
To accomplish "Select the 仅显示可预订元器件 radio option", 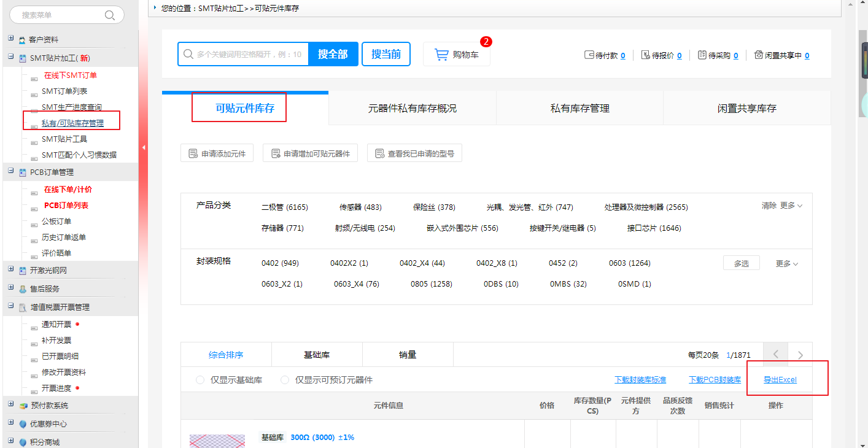I will (x=285, y=380).
